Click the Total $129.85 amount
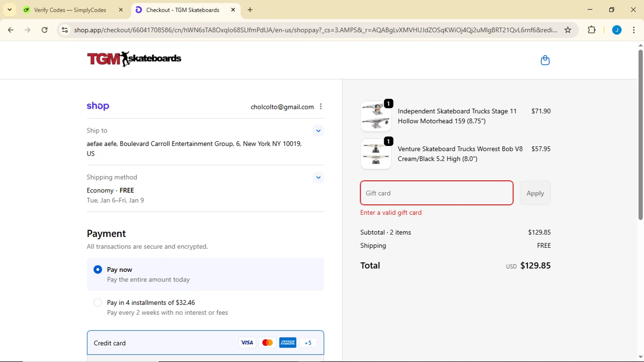Screen dimensions: 644x362 (x=535, y=266)
